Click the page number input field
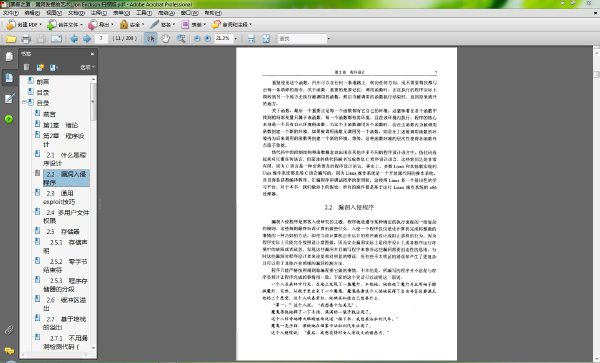600x363 pixels. 101,39
